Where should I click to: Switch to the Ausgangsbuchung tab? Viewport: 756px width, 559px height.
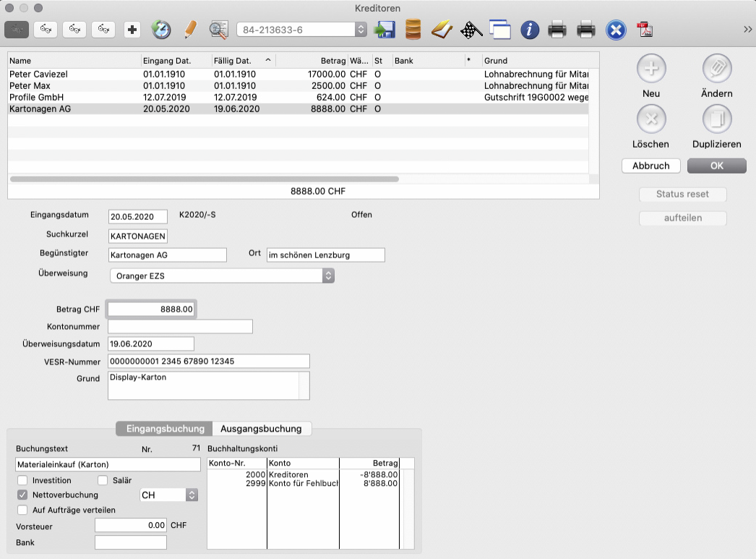point(262,429)
